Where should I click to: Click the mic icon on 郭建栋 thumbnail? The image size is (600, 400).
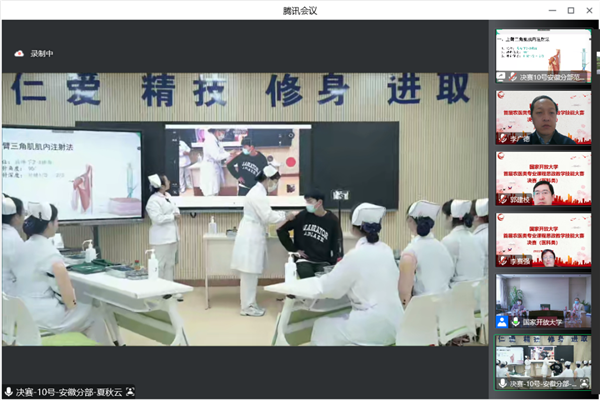(x=503, y=200)
